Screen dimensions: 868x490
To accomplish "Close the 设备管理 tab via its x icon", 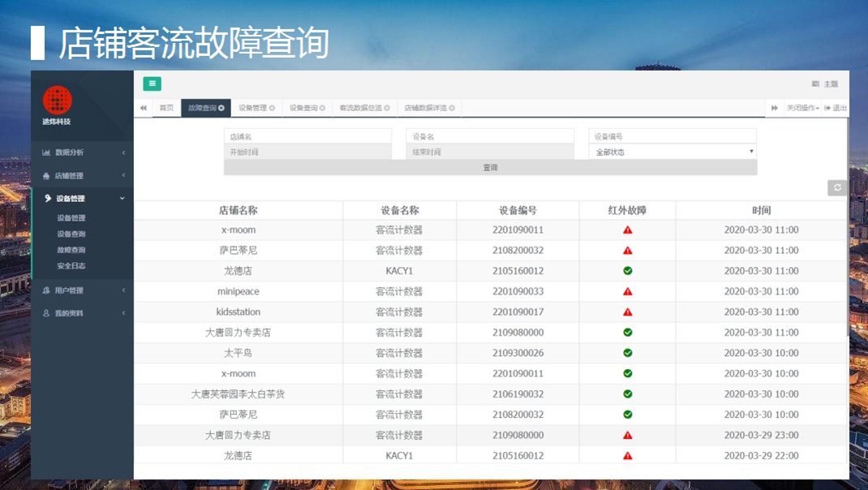I will click(x=272, y=108).
